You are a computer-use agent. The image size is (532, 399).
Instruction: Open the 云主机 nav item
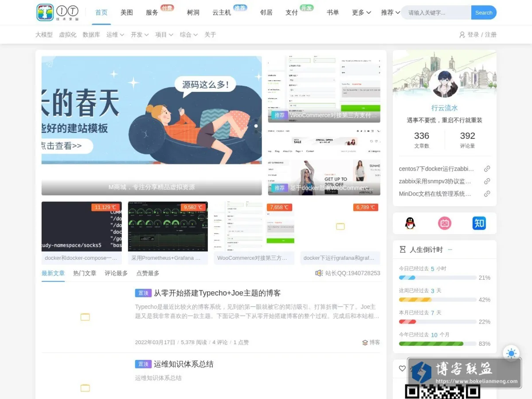pyautogui.click(x=222, y=12)
